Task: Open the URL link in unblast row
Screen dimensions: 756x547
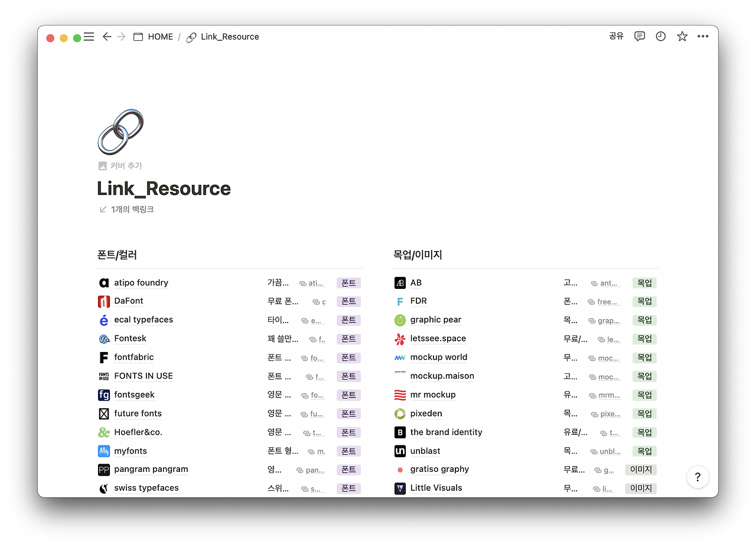Action: [x=606, y=451]
